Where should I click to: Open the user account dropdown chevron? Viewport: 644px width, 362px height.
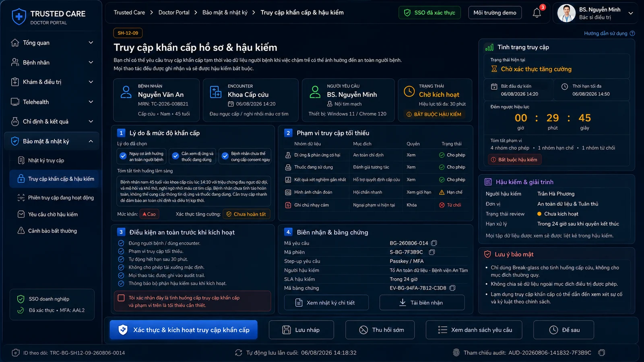(631, 13)
